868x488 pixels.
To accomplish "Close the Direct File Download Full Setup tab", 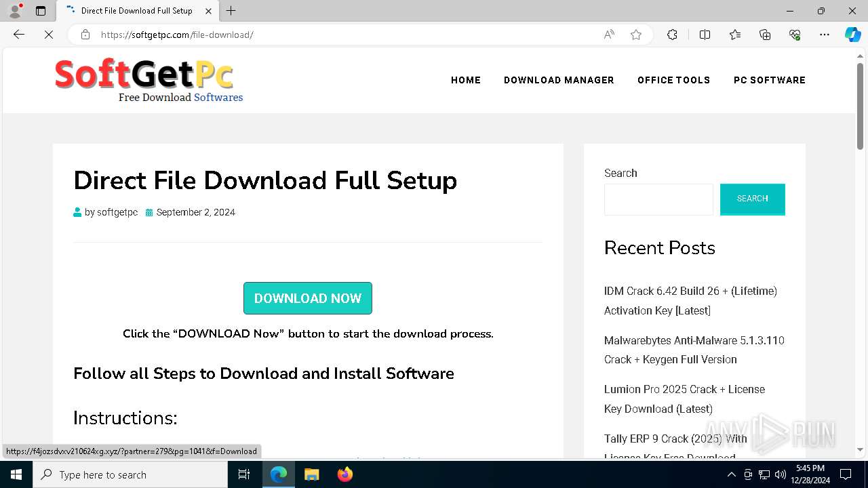I will tap(209, 11).
